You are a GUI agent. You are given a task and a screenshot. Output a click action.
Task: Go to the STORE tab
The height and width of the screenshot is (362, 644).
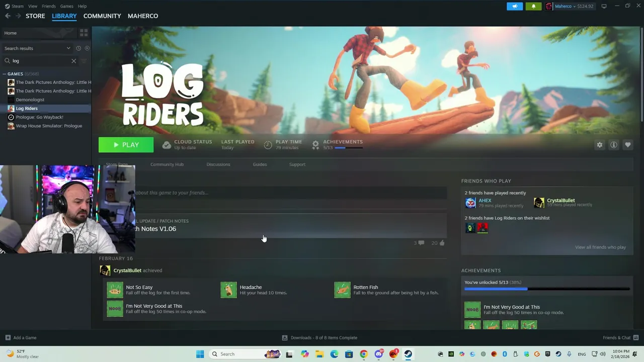coord(35,16)
